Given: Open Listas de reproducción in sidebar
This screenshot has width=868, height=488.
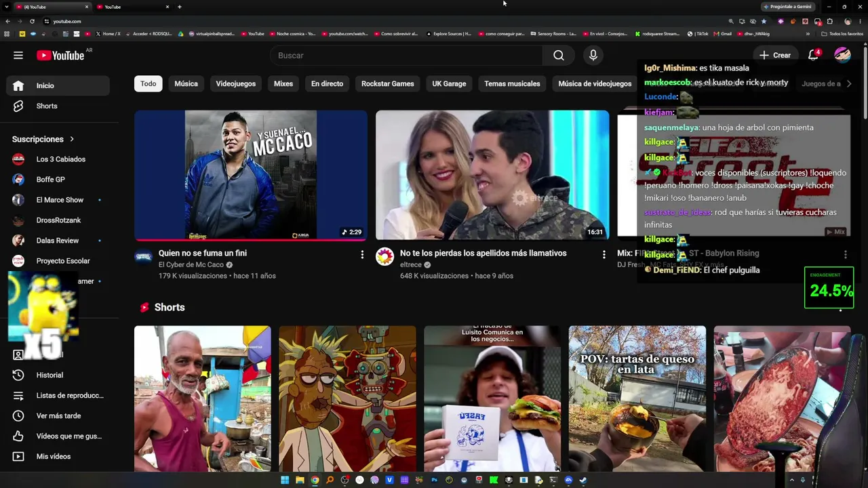Looking at the screenshot, I should coord(58,396).
